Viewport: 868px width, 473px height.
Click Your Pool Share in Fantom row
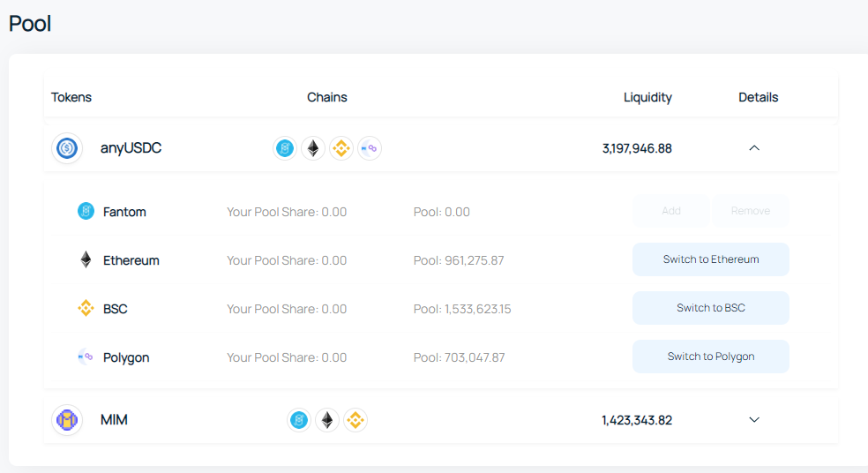[287, 212]
